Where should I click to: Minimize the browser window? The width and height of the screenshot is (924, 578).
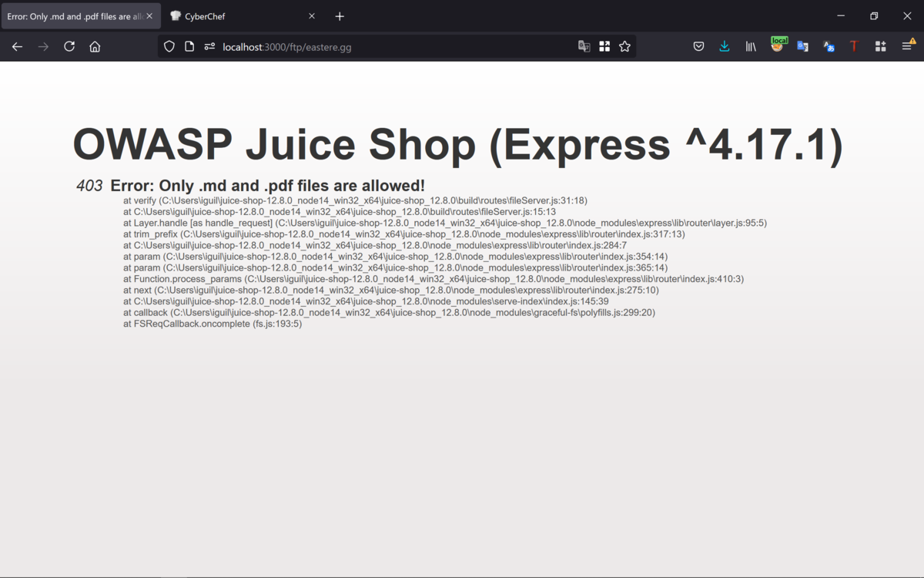point(841,16)
